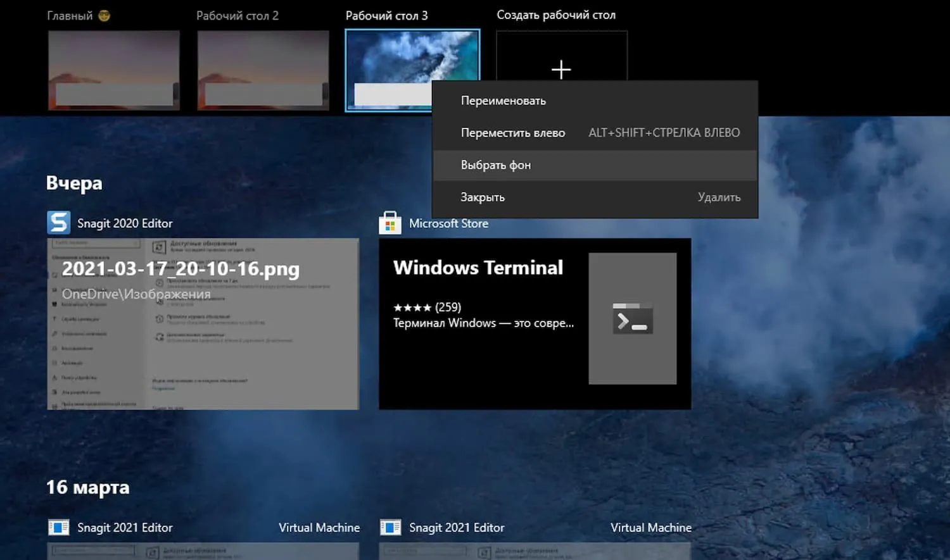Click the Рабочий стол 2 name label
950x560 pixels.
click(x=237, y=16)
